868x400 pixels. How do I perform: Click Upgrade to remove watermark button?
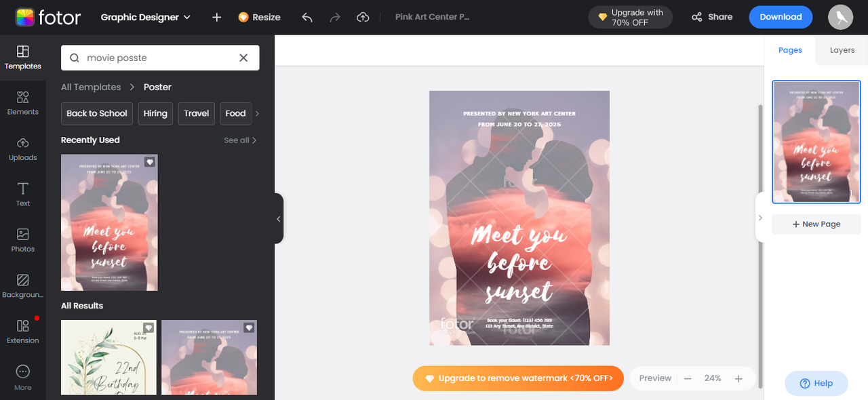tap(518, 378)
